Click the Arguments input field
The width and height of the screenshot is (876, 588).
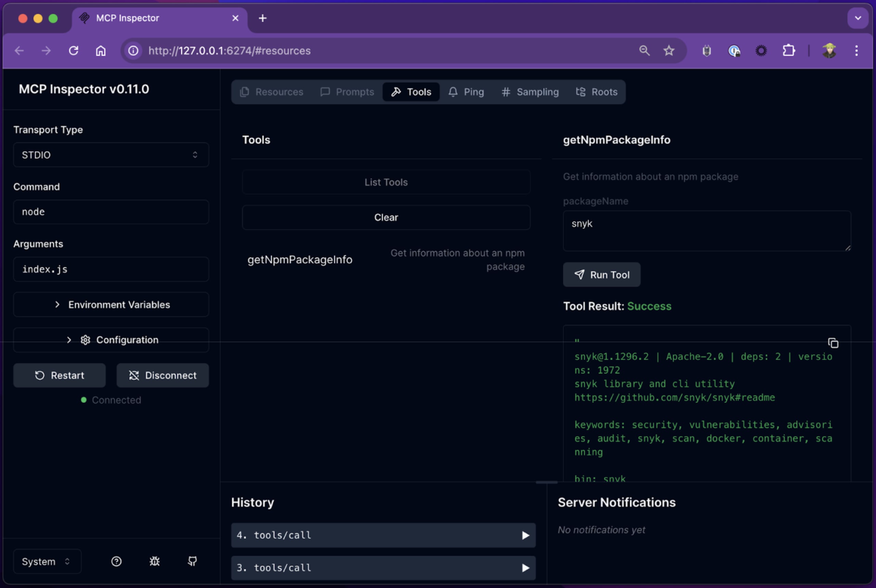[x=111, y=269]
